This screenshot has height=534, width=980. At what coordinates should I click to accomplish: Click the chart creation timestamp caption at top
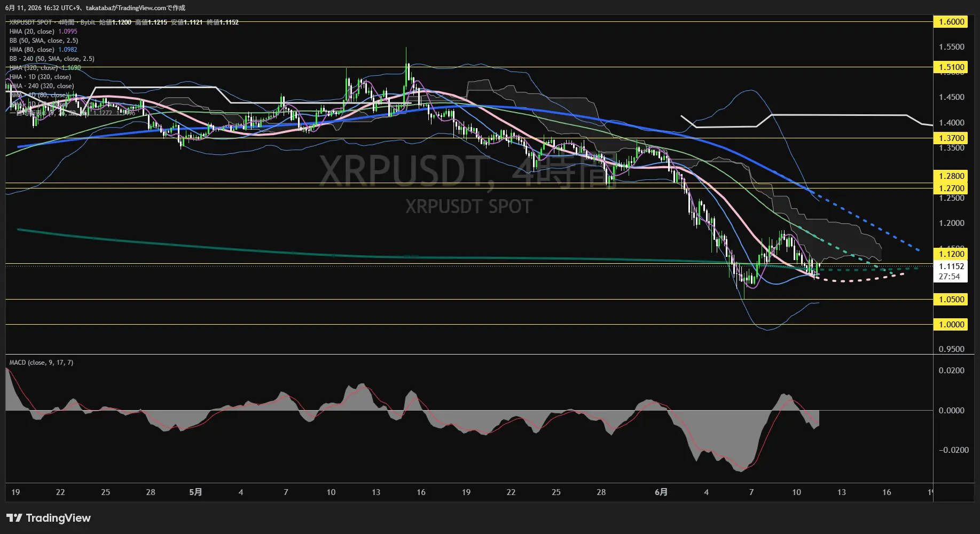[x=95, y=8]
